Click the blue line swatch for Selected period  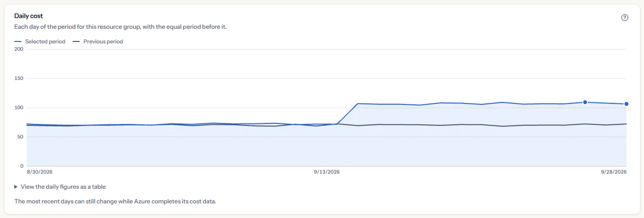[18, 41]
